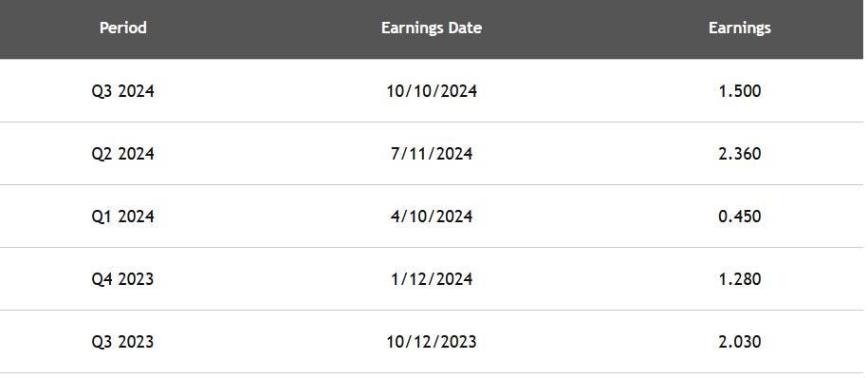Pick the Q1 2024 period cell
The width and height of the screenshot is (868, 378).
[123, 217]
